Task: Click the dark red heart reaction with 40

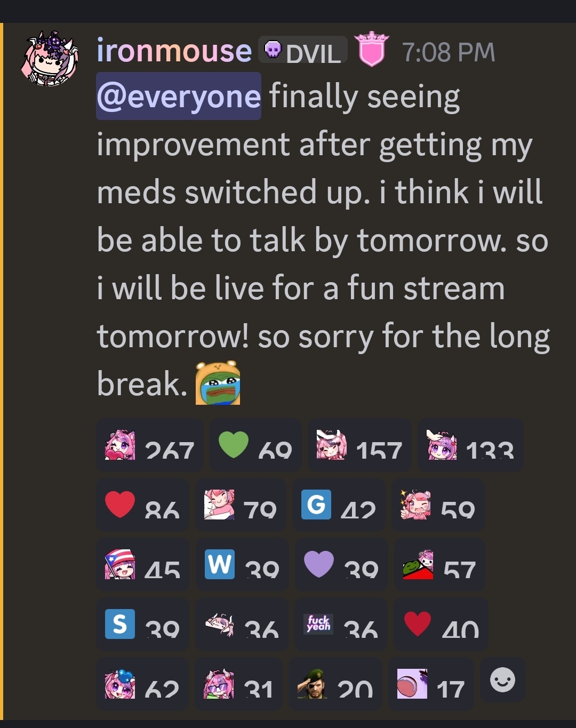Action: 441,624
